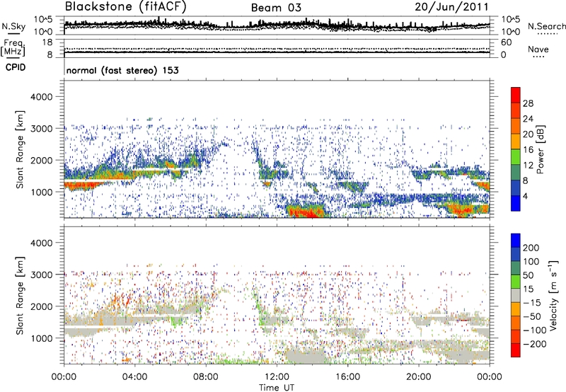The width and height of the screenshot is (566, 392).
Task: Click the "60" Nave axis tick label
Action: [507, 42]
